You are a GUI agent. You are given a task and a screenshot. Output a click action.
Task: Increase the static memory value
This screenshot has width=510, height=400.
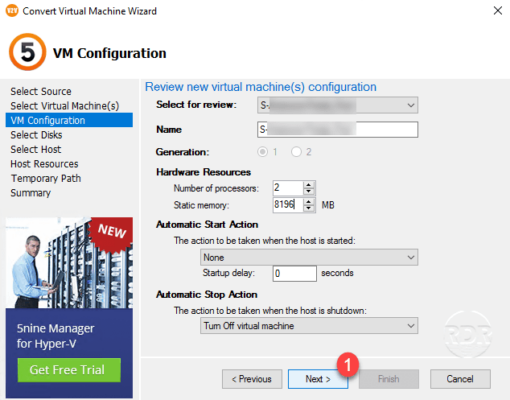pos(309,201)
